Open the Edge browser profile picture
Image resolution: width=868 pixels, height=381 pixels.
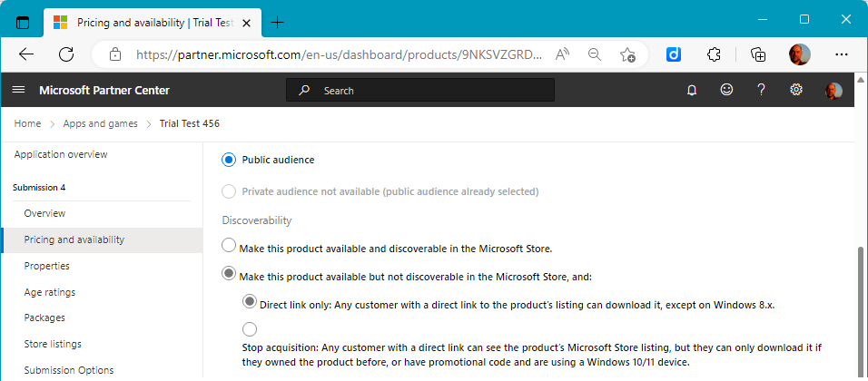pyautogui.click(x=799, y=54)
